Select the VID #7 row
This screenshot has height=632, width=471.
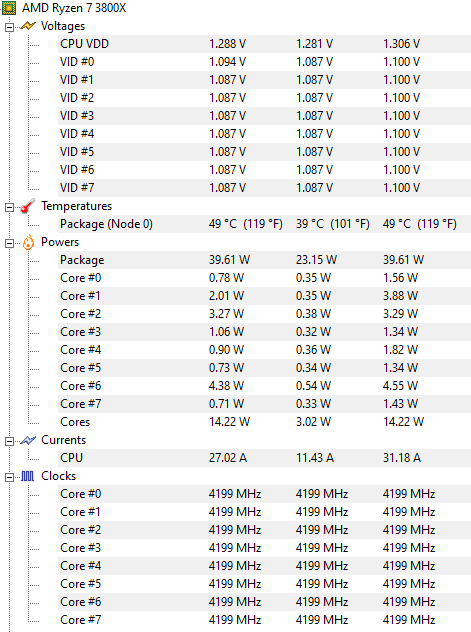264,188
